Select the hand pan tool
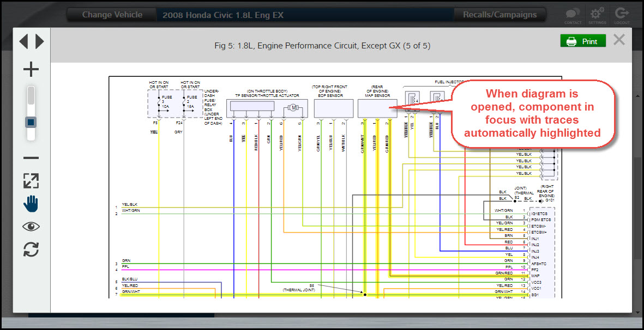 pos(31,204)
